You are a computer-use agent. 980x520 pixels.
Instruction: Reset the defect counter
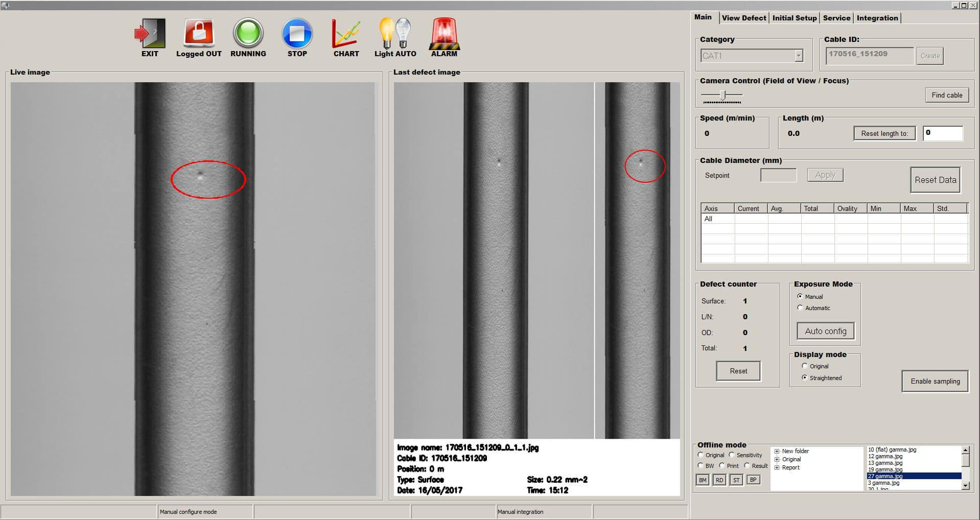pyautogui.click(x=738, y=371)
